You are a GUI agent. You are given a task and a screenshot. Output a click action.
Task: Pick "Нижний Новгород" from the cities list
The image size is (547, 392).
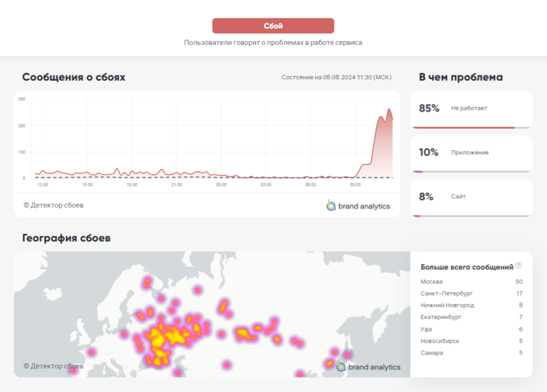coord(447,305)
